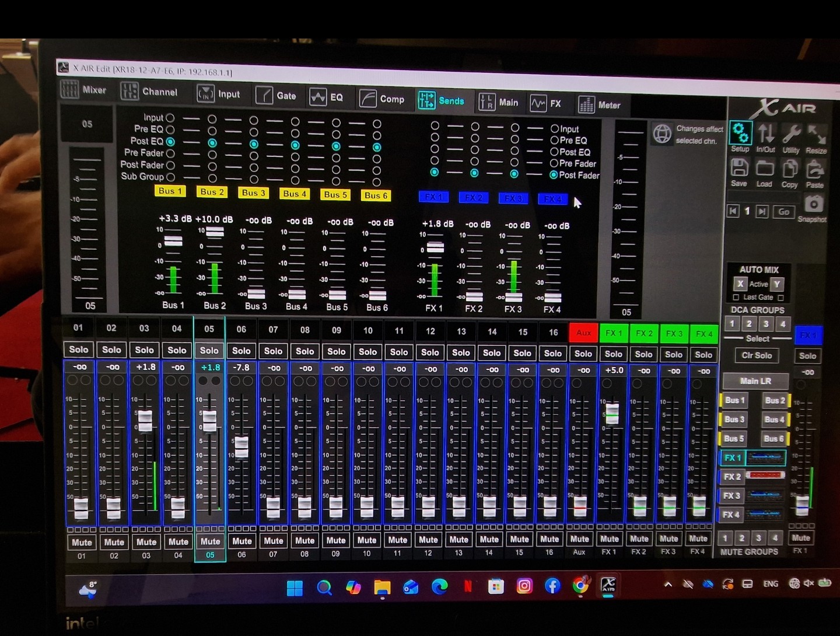Select Bus 1 Pre Fader tap option

pyautogui.click(x=170, y=153)
